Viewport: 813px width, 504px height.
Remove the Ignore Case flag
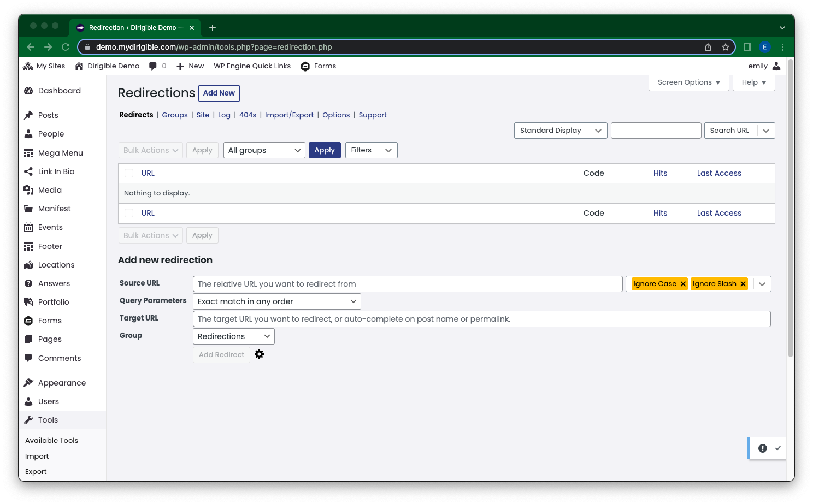coord(683,284)
